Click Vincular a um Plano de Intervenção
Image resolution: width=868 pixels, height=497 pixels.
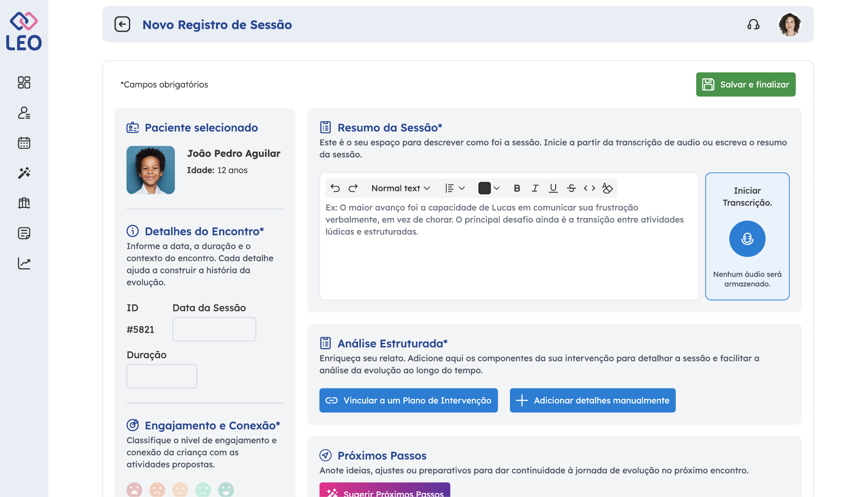click(x=408, y=400)
